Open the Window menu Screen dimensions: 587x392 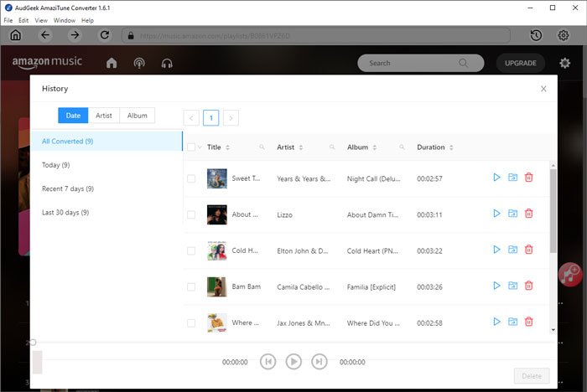tap(65, 20)
